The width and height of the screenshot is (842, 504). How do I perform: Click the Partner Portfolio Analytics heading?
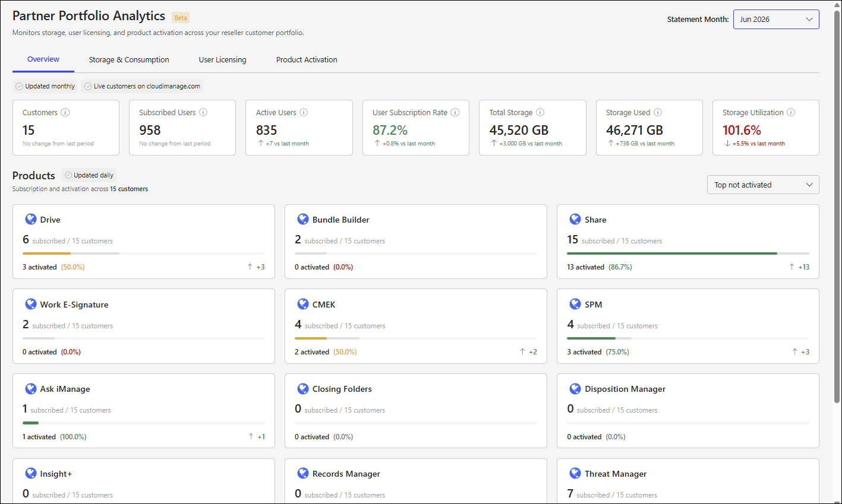[89, 16]
